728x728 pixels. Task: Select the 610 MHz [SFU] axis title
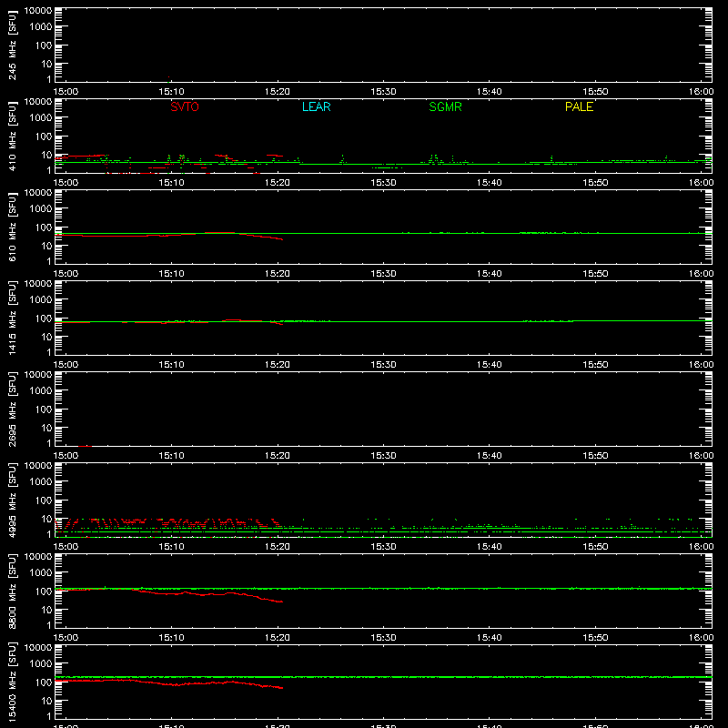pos(12,227)
